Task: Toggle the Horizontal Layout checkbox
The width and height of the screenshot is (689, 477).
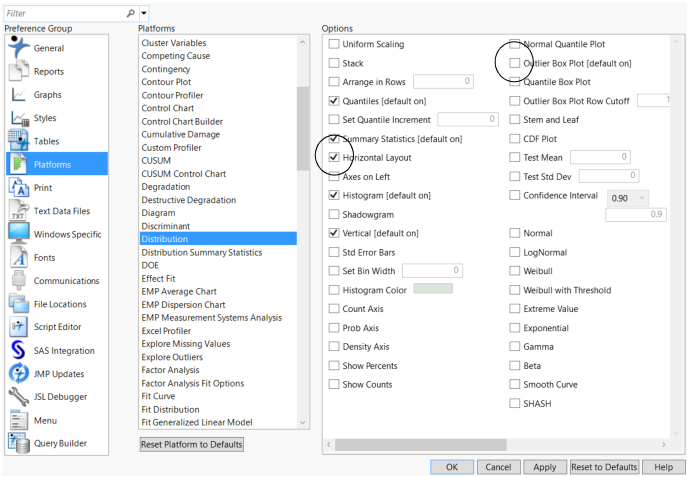Action: [334, 157]
